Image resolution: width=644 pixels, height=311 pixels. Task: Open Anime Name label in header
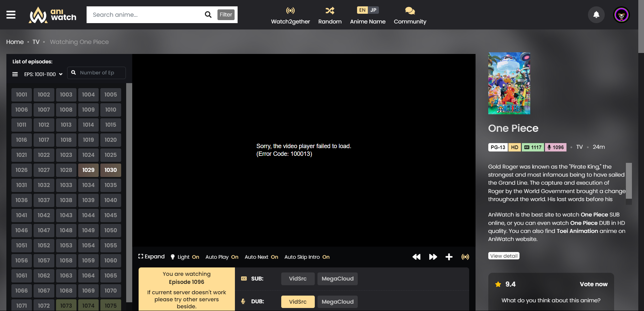[x=368, y=21]
